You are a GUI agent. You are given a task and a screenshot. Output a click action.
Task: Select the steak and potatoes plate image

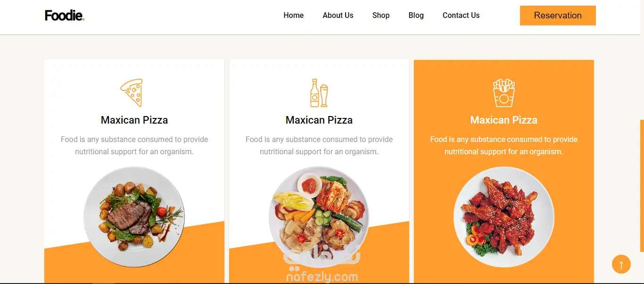(134, 217)
